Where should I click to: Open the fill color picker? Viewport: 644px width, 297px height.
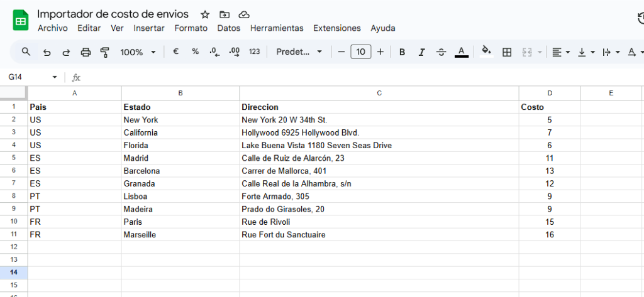486,52
